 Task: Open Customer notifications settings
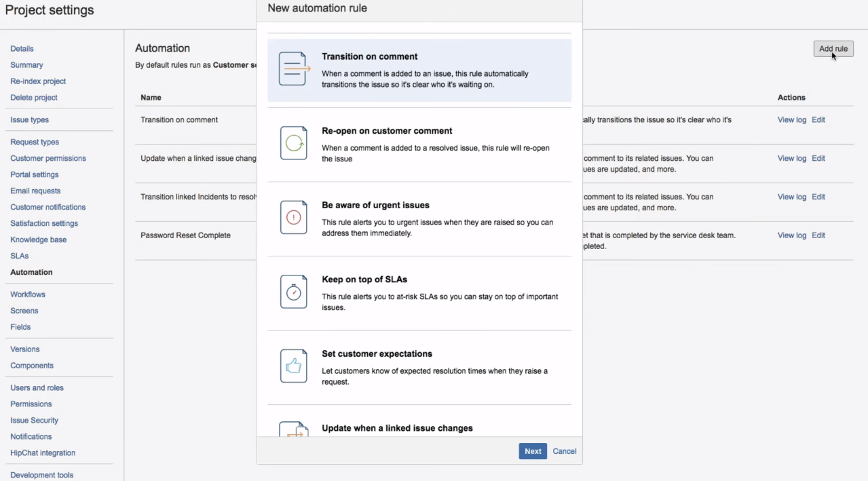tap(48, 207)
